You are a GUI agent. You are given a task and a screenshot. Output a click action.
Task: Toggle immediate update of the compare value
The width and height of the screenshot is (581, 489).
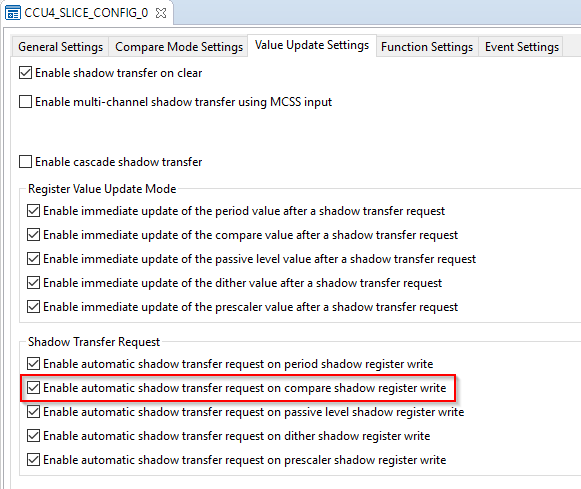click(x=33, y=234)
